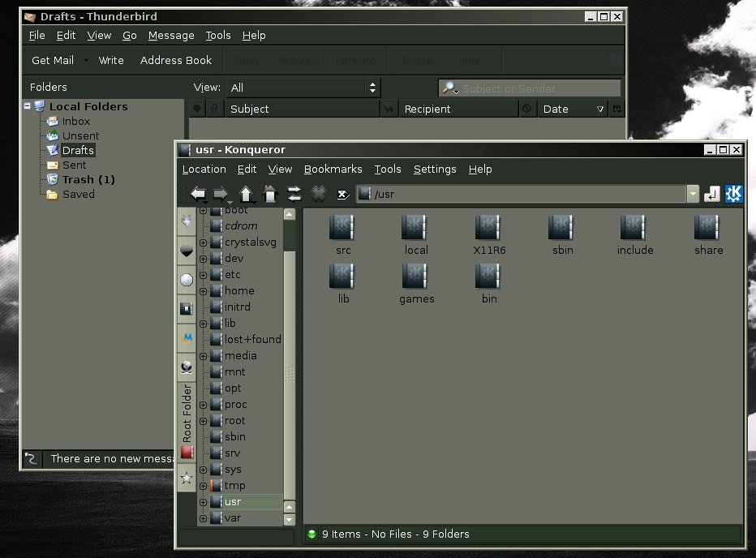Viewport: 756px width, 558px height.
Task: Sort messages by Subject column
Action: [x=302, y=109]
